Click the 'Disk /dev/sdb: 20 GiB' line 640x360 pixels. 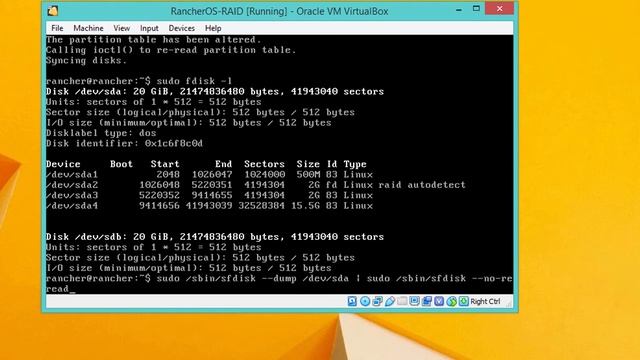point(215,237)
